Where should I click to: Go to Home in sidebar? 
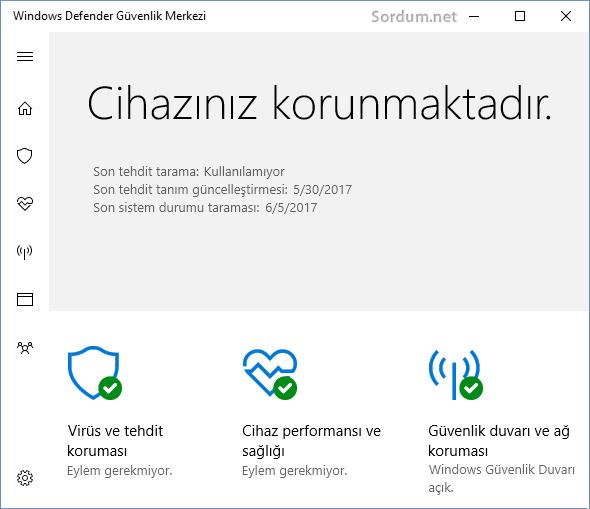click(25, 108)
